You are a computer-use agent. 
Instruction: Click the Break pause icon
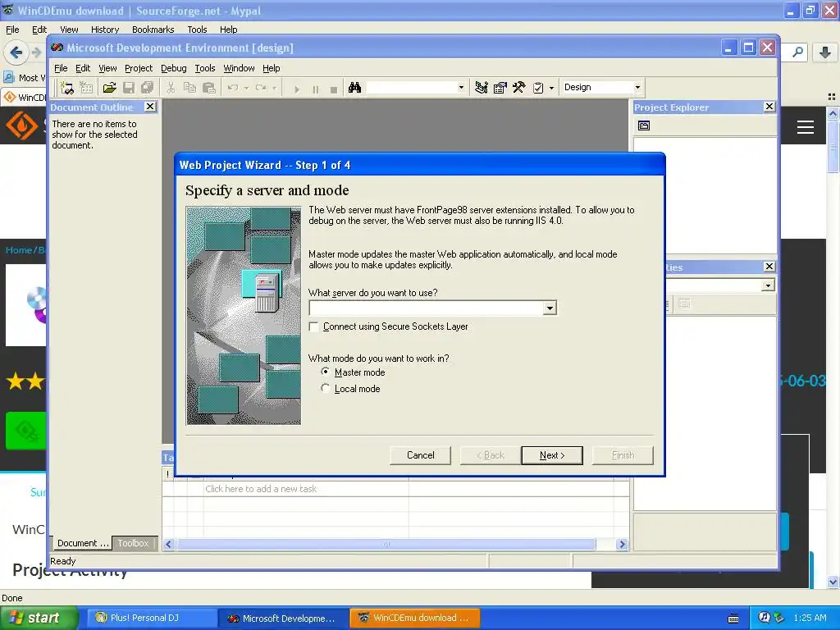pos(316,89)
